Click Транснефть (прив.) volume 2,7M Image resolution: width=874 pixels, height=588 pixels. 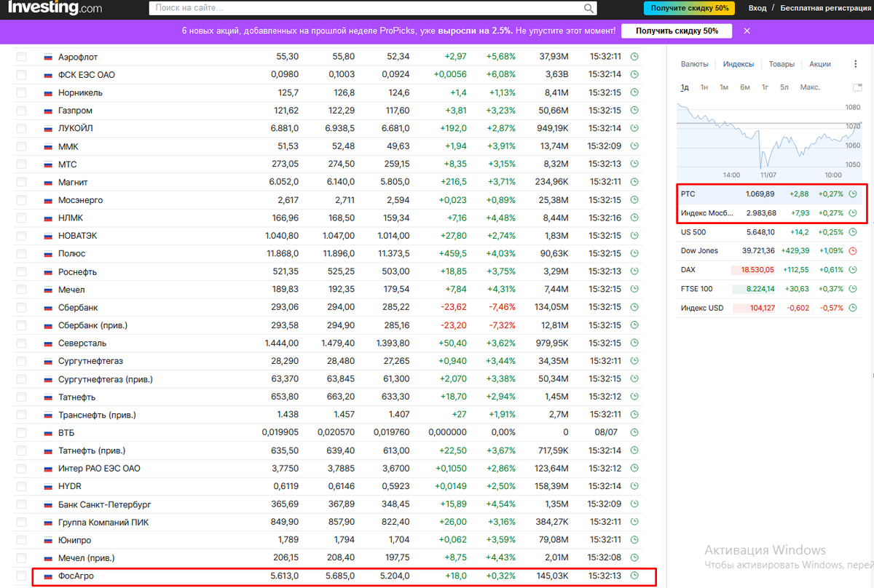[559, 415]
